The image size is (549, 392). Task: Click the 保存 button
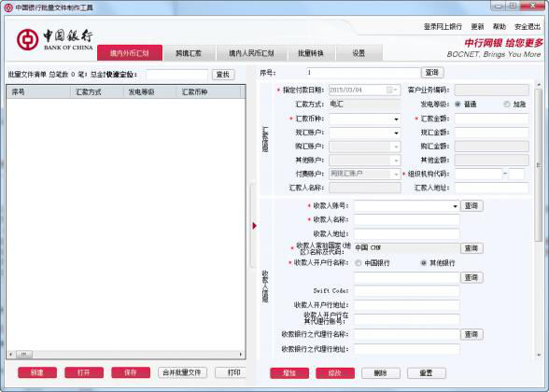pos(131,372)
